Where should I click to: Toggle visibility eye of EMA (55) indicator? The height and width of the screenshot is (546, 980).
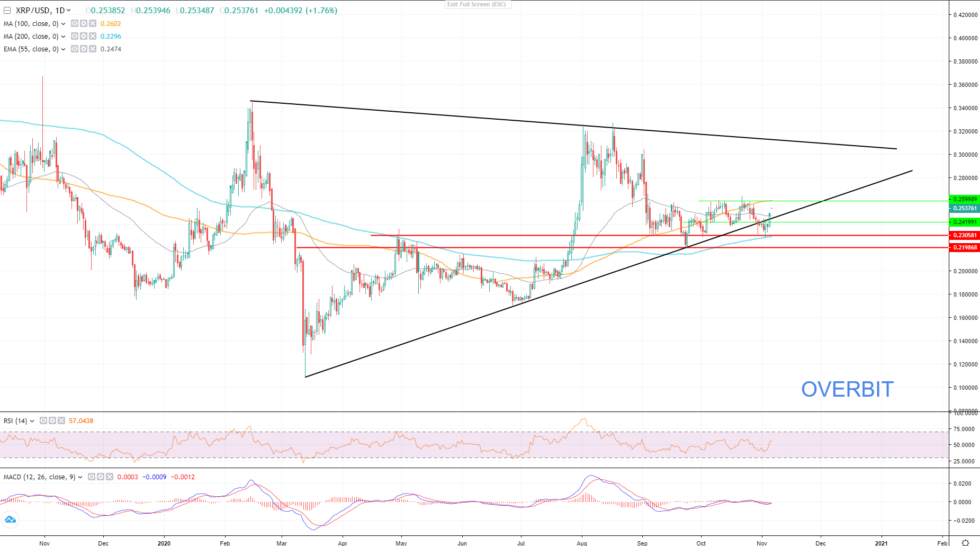tap(75, 49)
